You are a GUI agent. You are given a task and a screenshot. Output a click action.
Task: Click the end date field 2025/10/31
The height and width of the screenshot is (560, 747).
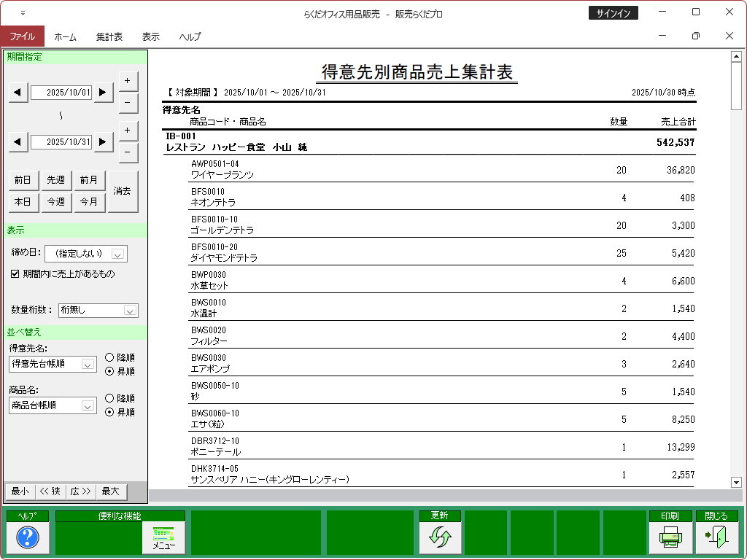pos(61,142)
